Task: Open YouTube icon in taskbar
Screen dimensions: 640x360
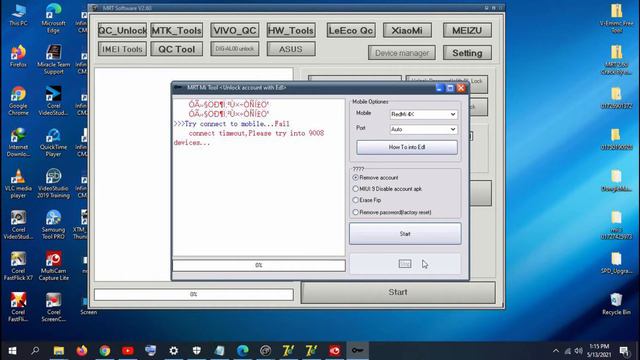Action: (x=128, y=351)
